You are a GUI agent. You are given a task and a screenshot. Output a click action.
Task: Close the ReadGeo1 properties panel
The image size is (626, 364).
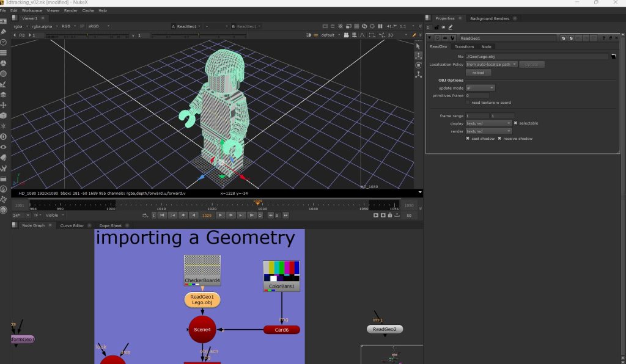[x=616, y=38]
